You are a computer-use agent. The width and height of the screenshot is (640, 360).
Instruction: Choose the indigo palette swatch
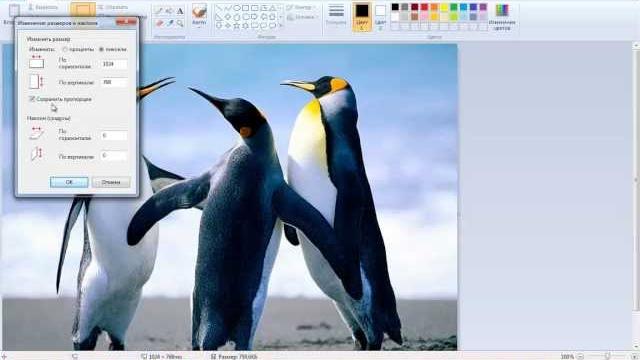pos(473,7)
